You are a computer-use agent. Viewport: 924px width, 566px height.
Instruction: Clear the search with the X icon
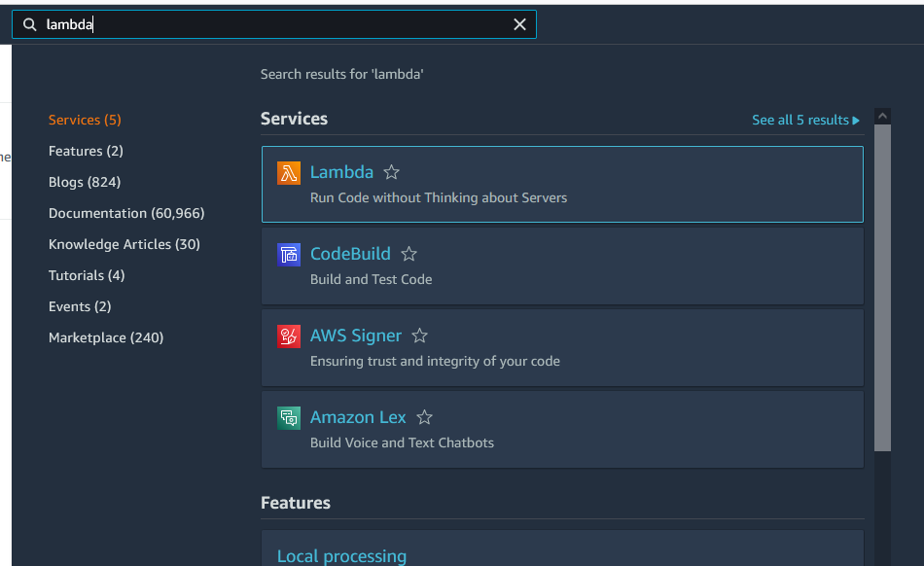[x=519, y=24]
